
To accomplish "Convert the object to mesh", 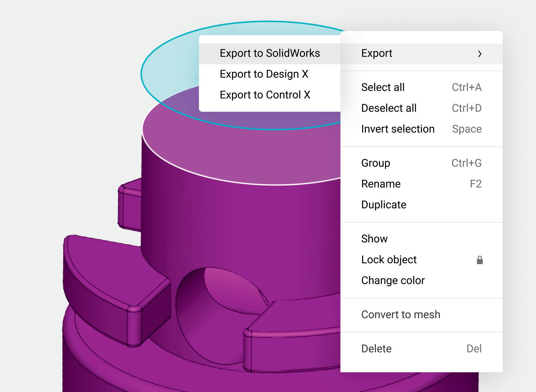I will pos(400,315).
